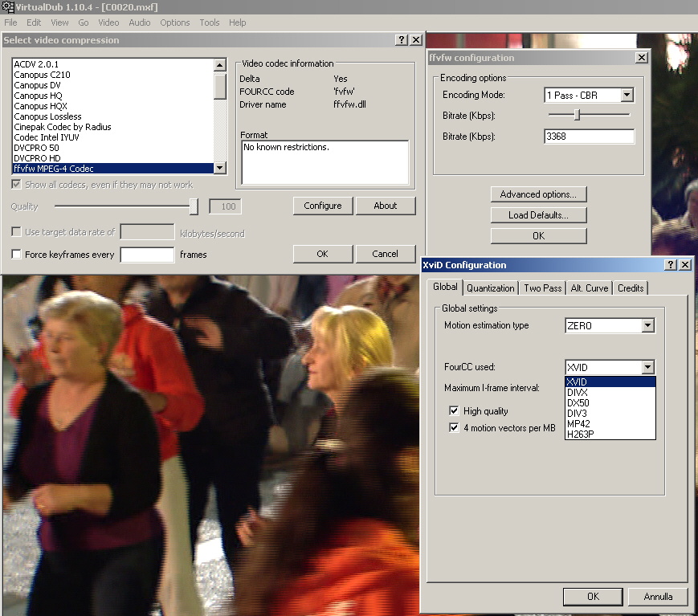Image resolution: width=698 pixels, height=616 pixels.
Task: Choose DX50 in FourCC list
Action: click(610, 403)
